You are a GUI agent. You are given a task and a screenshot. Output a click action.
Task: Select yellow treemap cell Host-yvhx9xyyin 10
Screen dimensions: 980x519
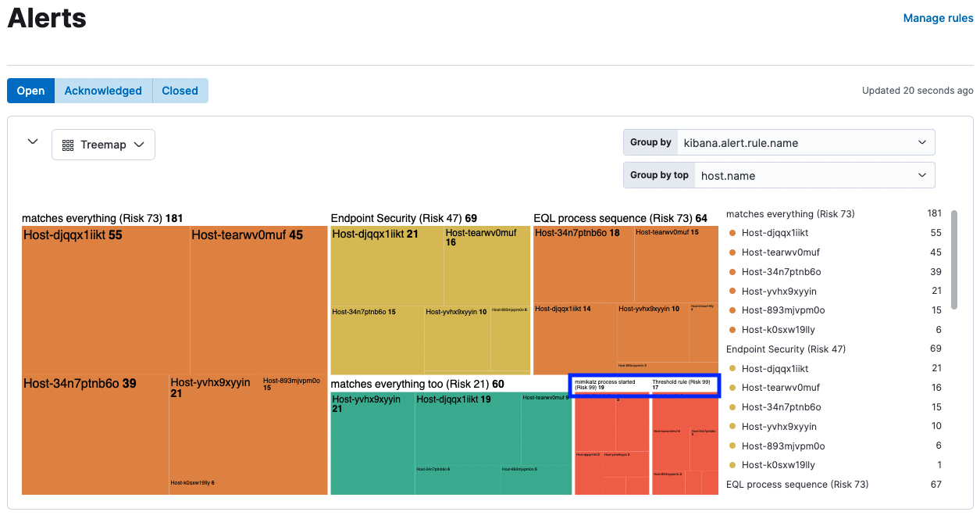[x=457, y=340]
